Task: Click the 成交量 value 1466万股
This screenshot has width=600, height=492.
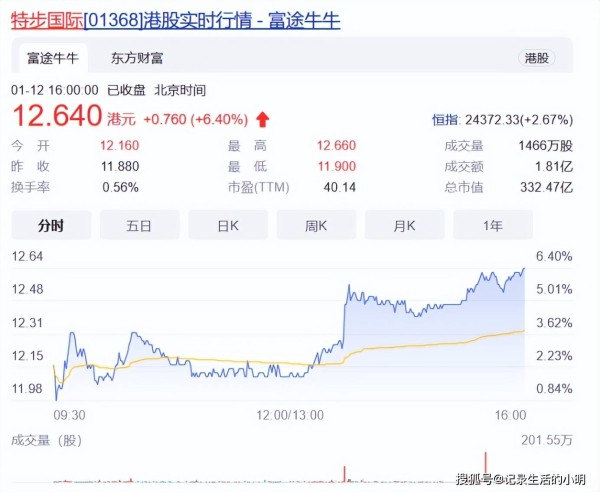Action: click(546, 146)
